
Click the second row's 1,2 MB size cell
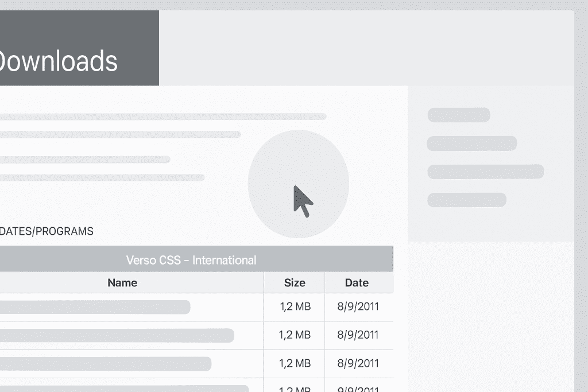pos(295,335)
